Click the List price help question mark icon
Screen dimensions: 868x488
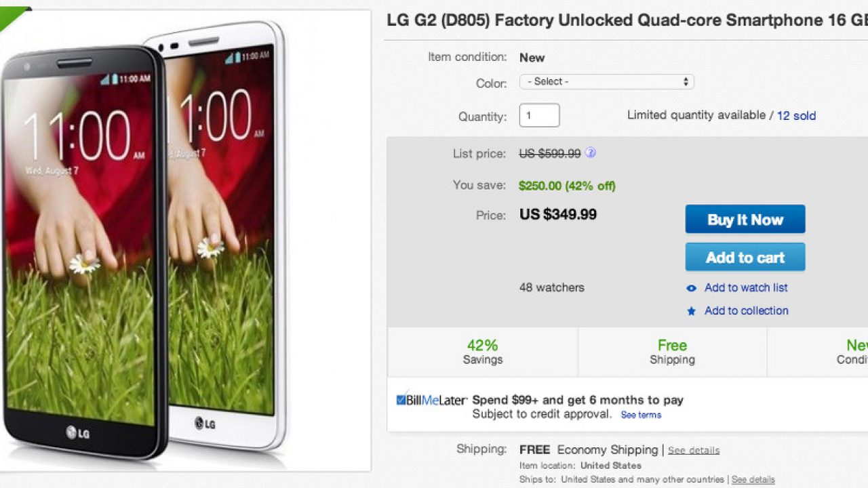point(591,153)
